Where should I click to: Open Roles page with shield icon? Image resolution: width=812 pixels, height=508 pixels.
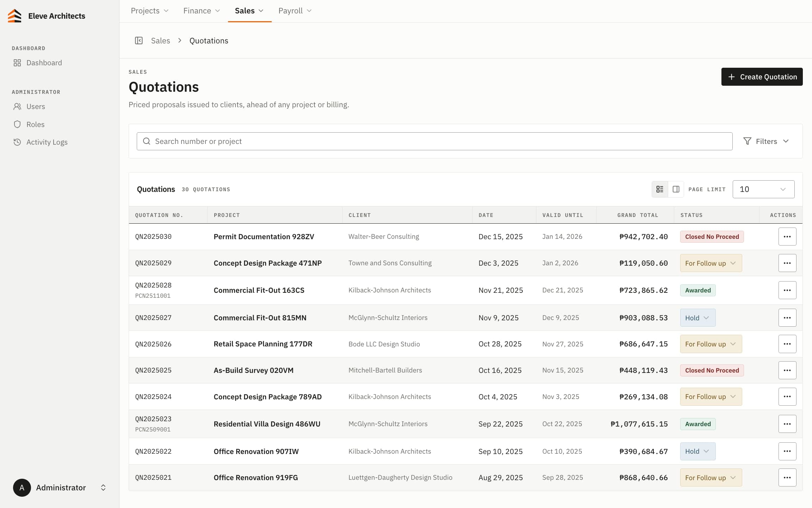coord(35,124)
